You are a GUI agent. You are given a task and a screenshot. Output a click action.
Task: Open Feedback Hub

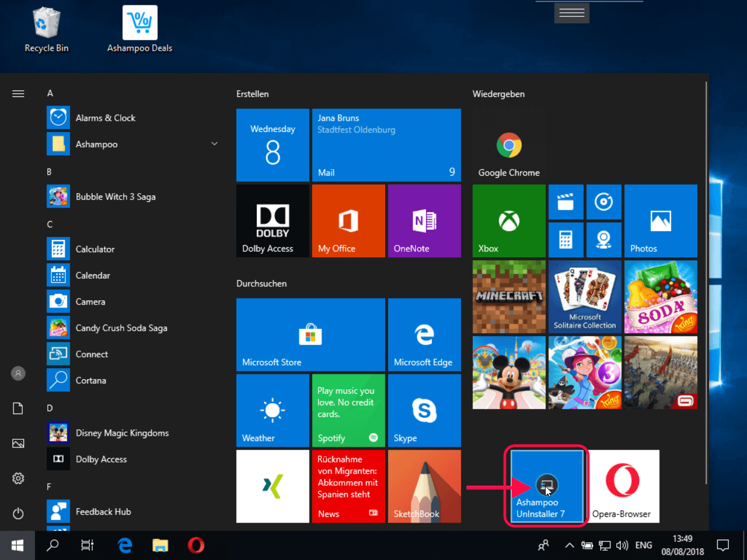click(x=133, y=512)
